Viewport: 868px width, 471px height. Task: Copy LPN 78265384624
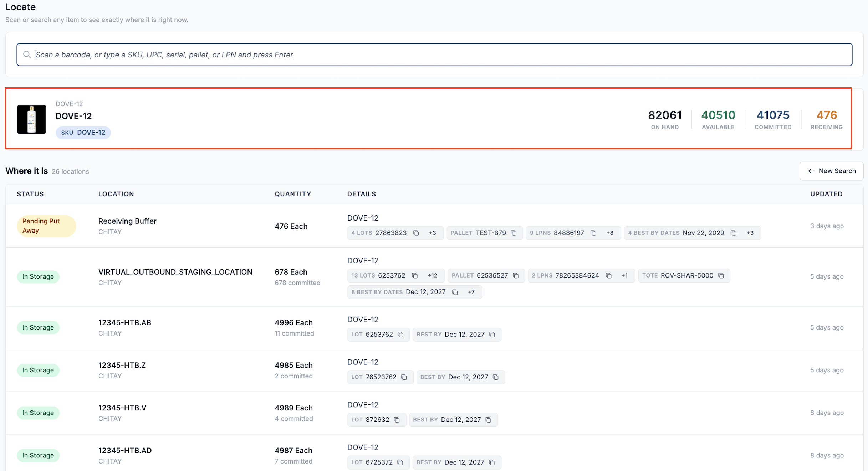[x=609, y=276]
